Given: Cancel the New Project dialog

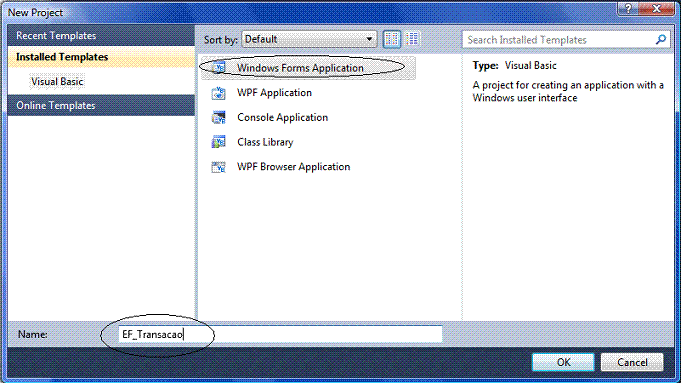Looking at the screenshot, I should [x=632, y=362].
